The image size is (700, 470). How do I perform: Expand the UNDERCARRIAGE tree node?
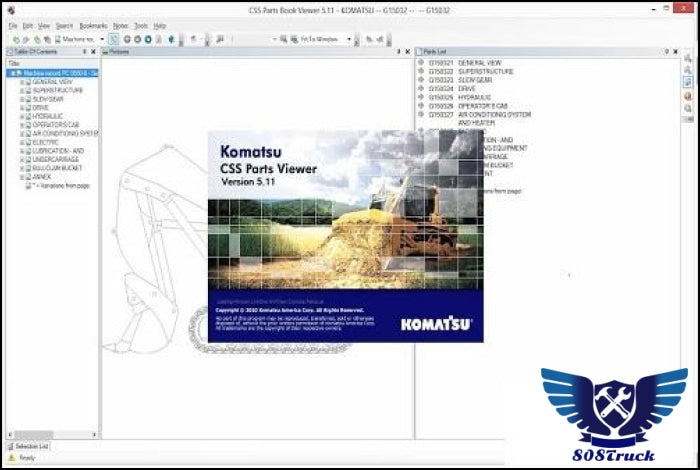click(22, 158)
